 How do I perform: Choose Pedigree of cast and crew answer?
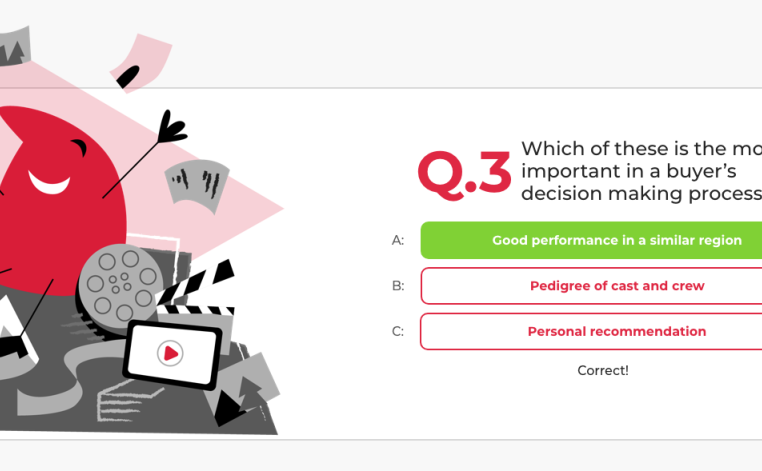pyautogui.click(x=591, y=286)
